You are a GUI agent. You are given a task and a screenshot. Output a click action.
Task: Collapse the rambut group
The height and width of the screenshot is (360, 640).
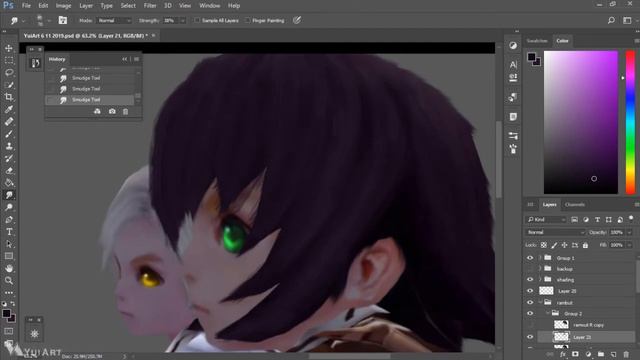click(540, 302)
